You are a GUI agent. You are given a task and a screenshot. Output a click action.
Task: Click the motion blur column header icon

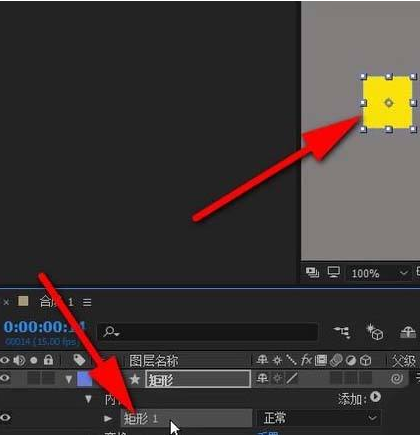pyautogui.click(x=336, y=360)
